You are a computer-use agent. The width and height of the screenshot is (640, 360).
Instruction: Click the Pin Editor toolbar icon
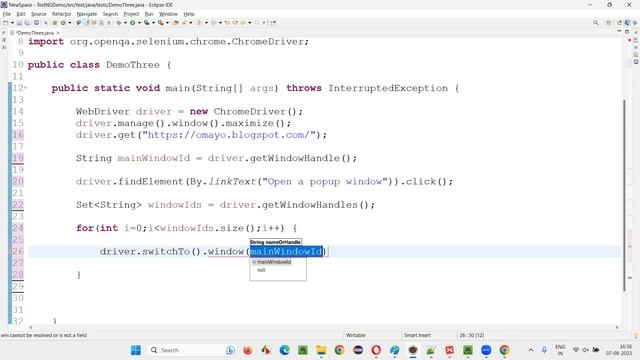(273, 23)
